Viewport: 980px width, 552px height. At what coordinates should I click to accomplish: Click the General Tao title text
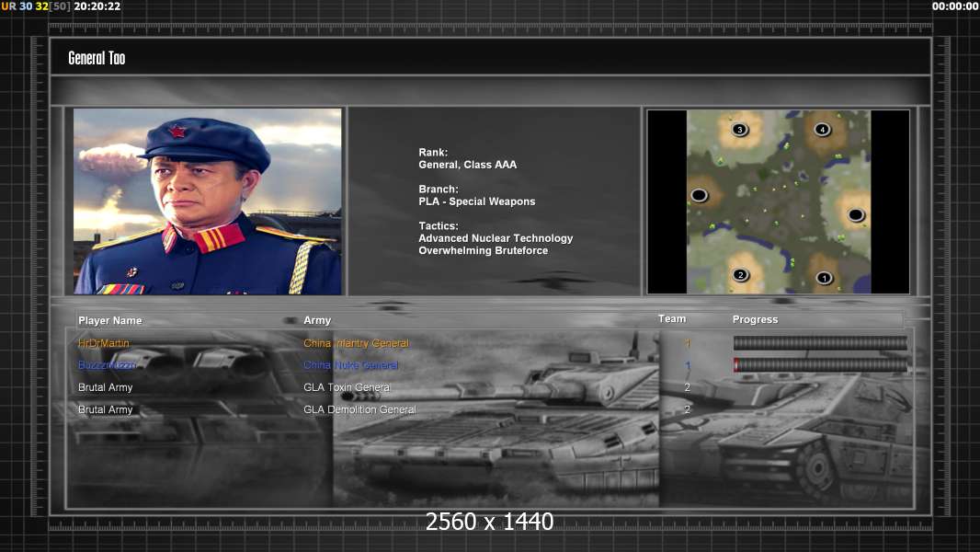point(97,58)
